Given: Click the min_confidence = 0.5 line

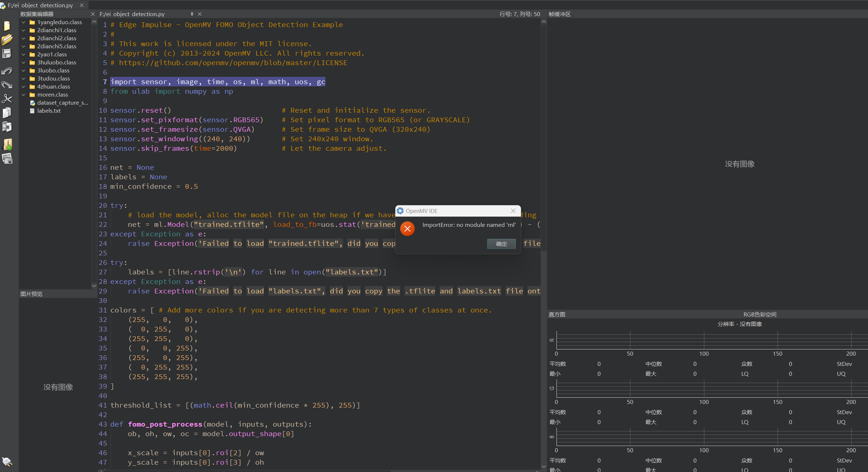Looking at the screenshot, I should (154, 186).
